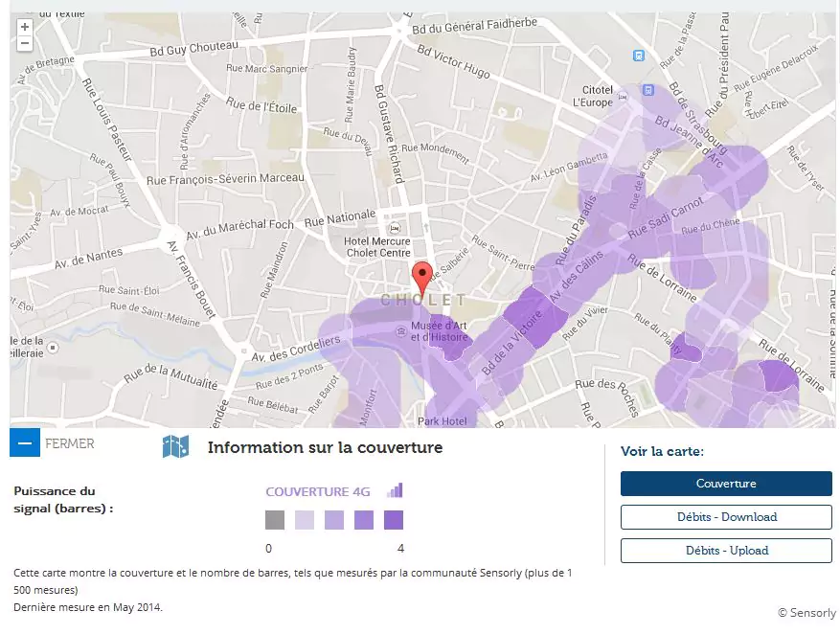Click the FERMER label to close info panel

70,443
